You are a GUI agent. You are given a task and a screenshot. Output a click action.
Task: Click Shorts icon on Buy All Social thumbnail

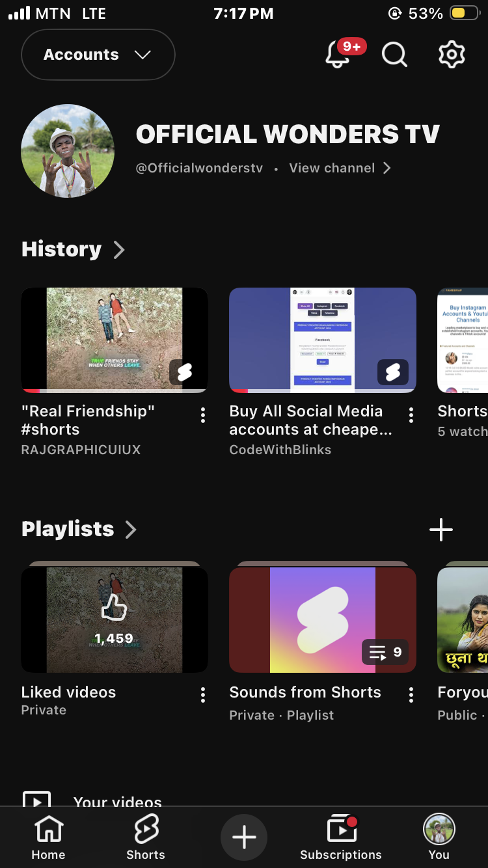tap(393, 372)
